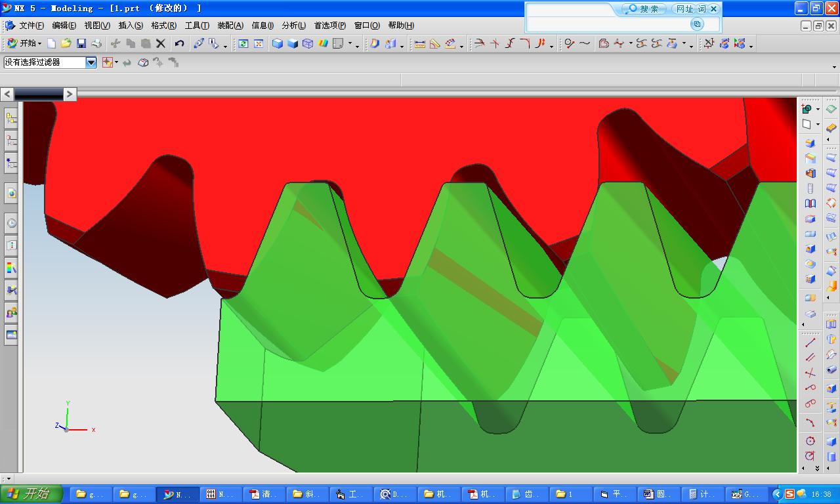
Task: Select the Wireframe cube icon
Action: pyautogui.click(x=308, y=43)
